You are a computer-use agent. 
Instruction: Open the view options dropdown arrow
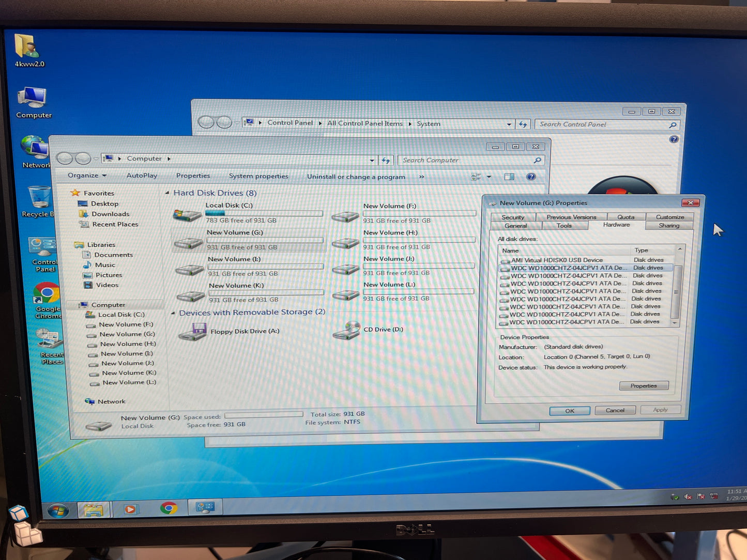489,177
